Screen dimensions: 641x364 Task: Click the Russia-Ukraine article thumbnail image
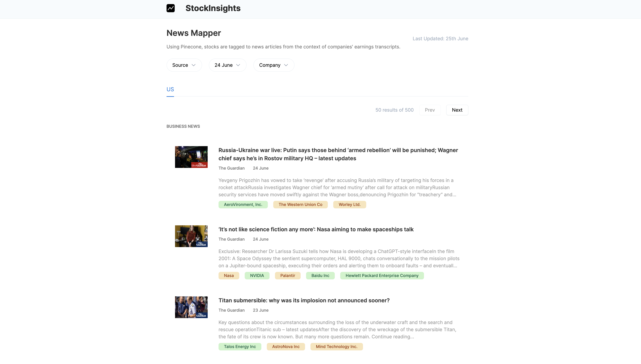coord(191,157)
